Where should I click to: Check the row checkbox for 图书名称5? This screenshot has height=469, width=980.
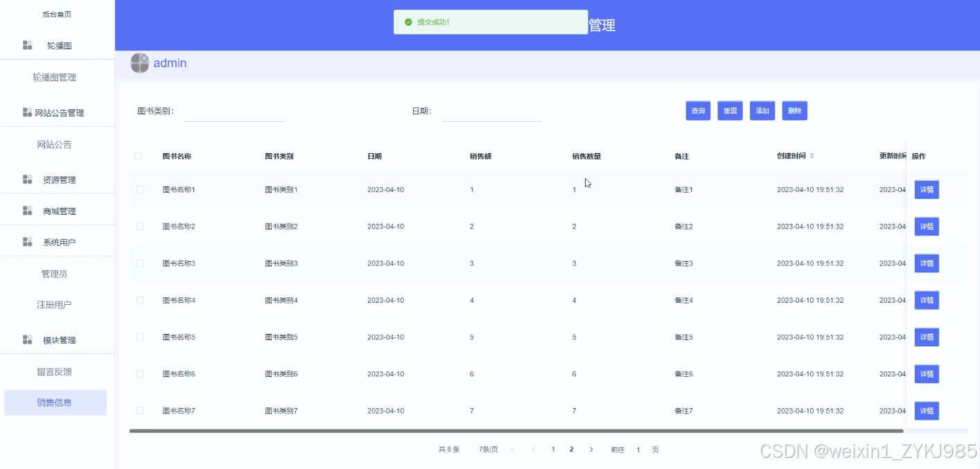click(x=141, y=337)
